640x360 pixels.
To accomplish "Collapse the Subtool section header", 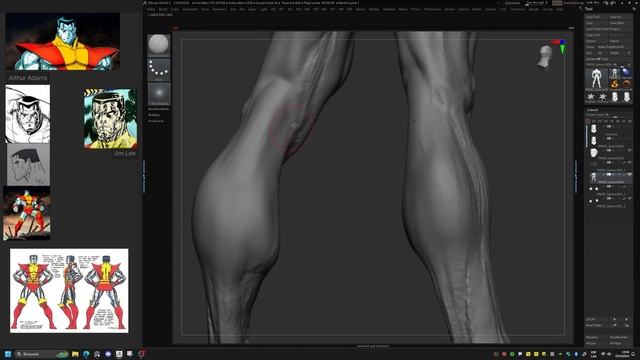I will point(593,109).
